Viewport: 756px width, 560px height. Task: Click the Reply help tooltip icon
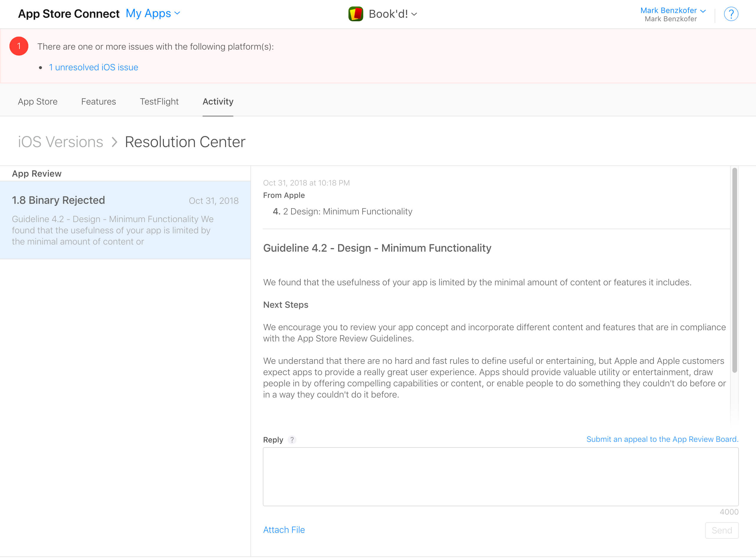tap(292, 440)
